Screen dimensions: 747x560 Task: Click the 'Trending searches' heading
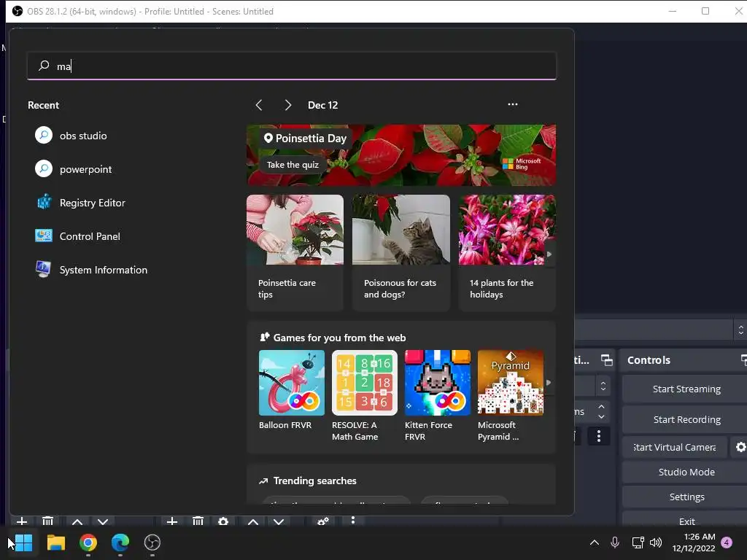[x=315, y=481]
